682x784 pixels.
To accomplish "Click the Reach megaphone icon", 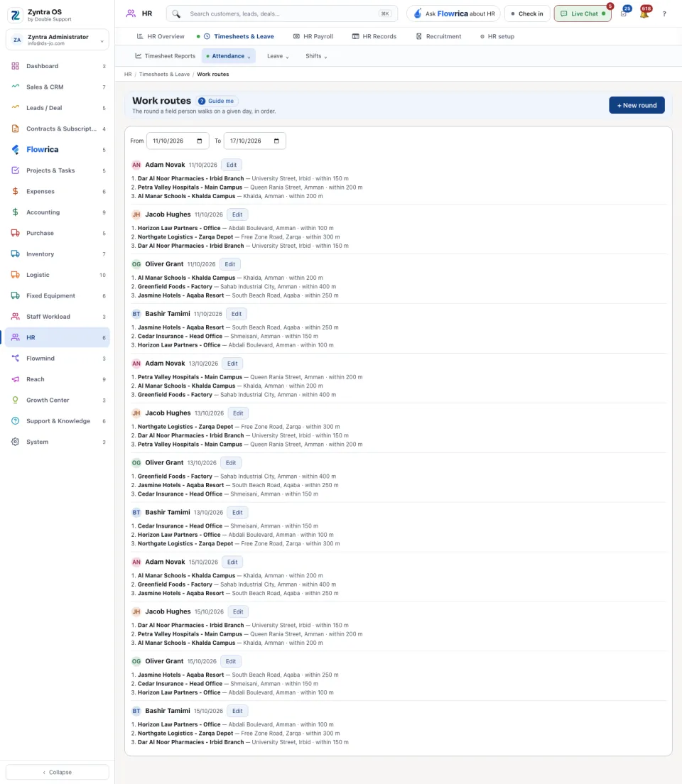I will click(x=16, y=379).
